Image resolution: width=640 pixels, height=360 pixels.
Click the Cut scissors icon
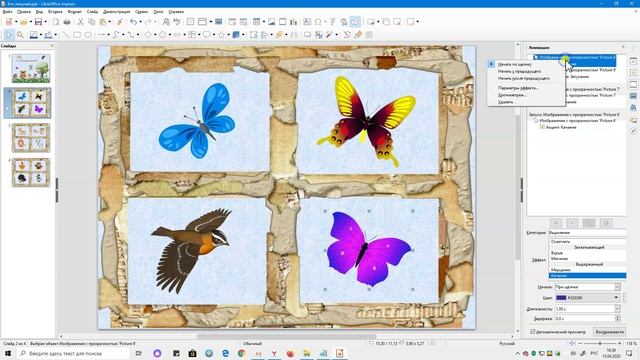click(x=80, y=22)
